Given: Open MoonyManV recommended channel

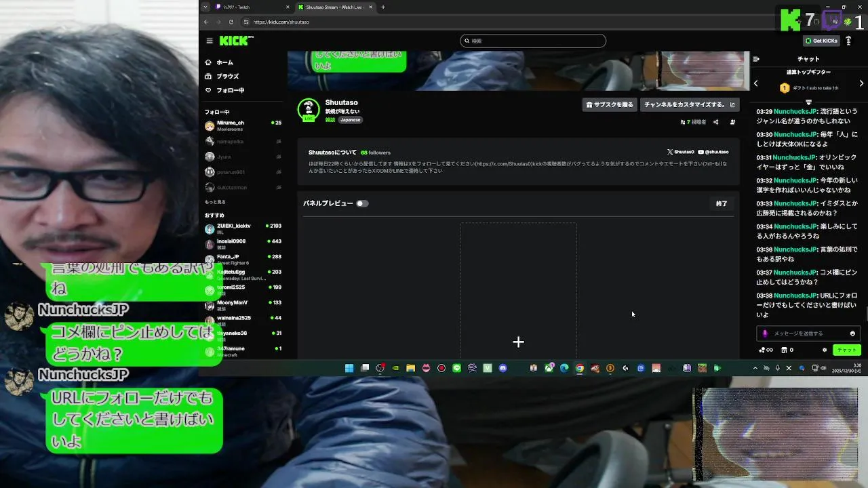Looking at the screenshot, I should pos(243,305).
